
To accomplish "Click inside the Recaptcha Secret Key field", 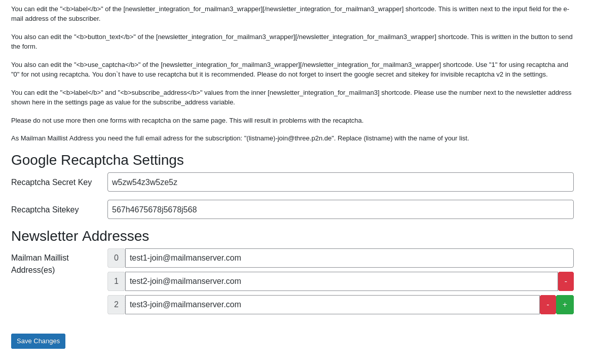I will coord(340,182).
